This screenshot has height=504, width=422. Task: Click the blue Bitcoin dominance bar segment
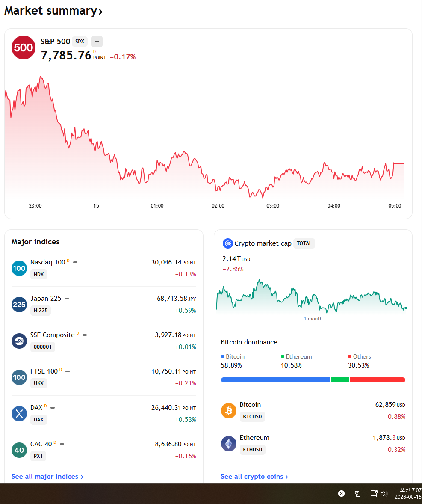275,380
